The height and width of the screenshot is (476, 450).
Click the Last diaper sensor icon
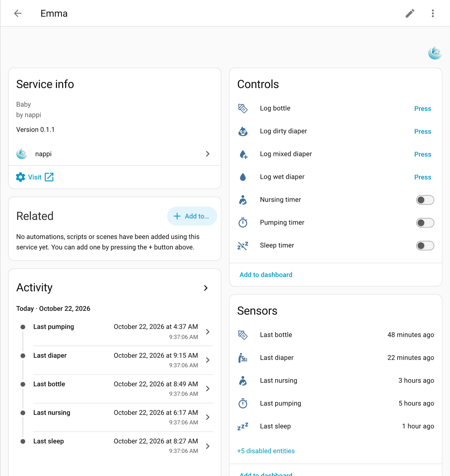pyautogui.click(x=243, y=358)
